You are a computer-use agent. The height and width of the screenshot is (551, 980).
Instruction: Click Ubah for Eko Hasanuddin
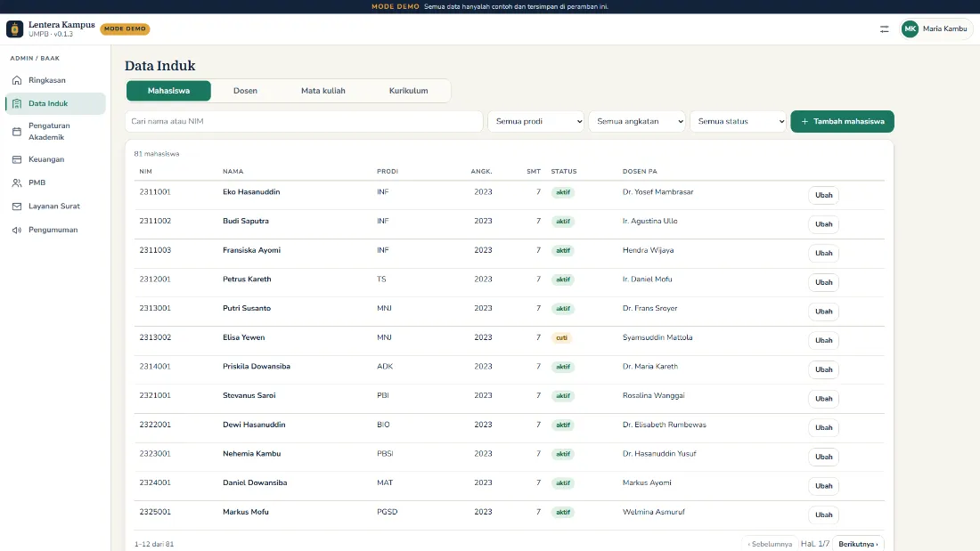[823, 195]
